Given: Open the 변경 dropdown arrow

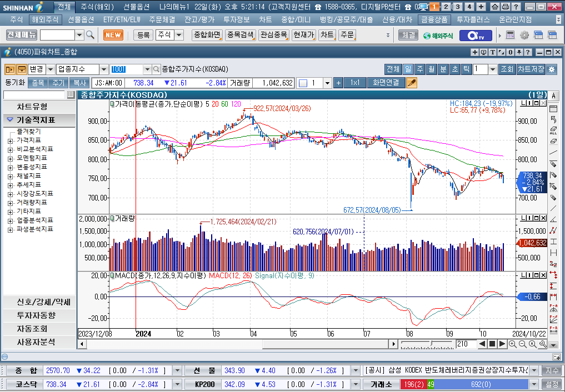Looking at the screenshot, I should click(x=51, y=69).
